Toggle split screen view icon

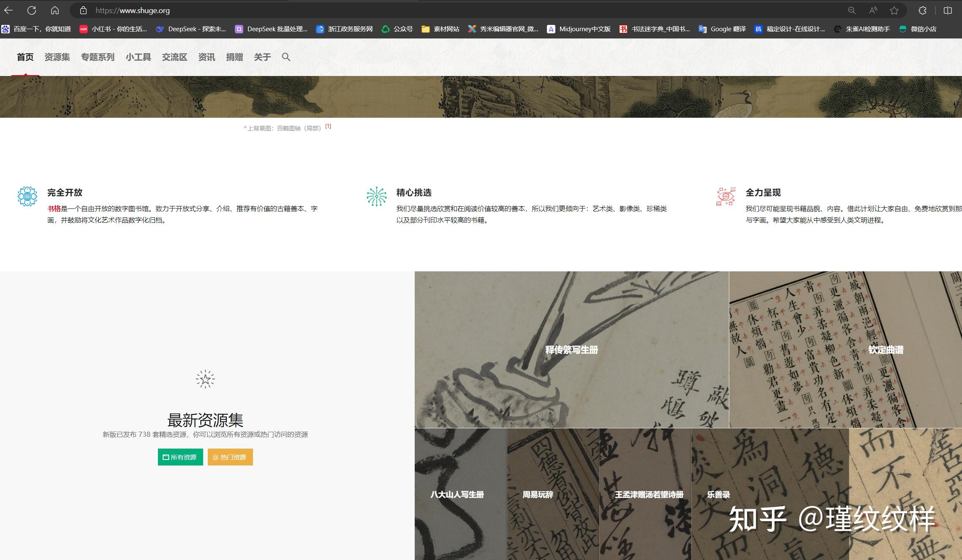click(948, 11)
